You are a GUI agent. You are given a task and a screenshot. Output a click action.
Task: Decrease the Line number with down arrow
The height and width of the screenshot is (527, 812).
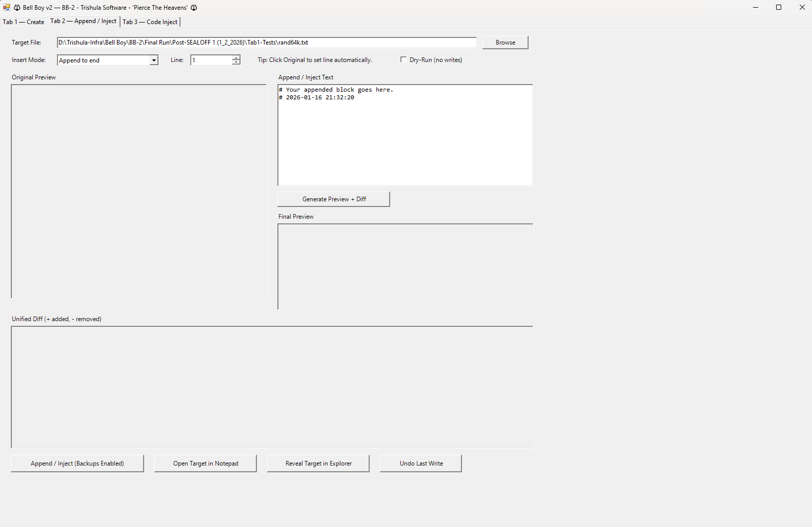click(236, 63)
